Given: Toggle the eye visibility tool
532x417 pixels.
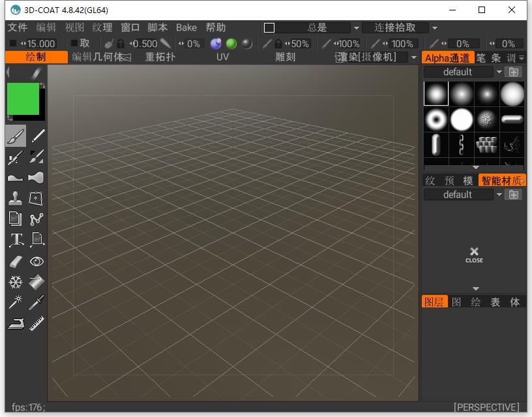Looking at the screenshot, I should (x=37, y=261).
